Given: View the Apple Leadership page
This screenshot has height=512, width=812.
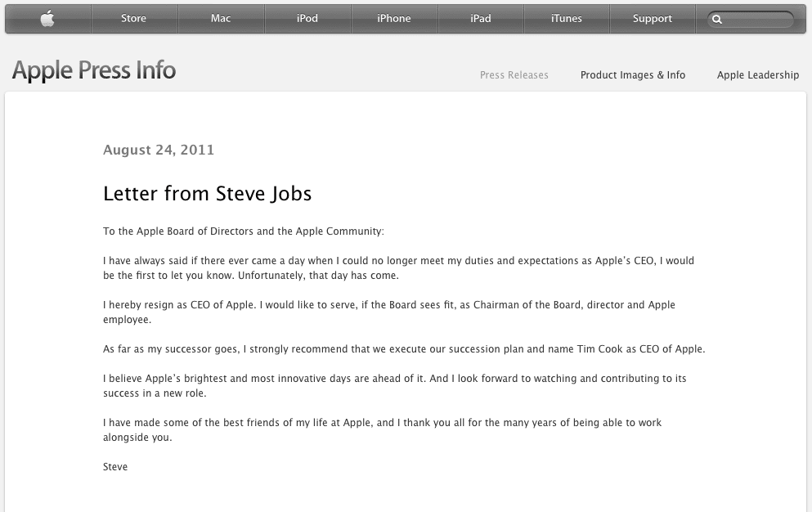Looking at the screenshot, I should coord(758,75).
